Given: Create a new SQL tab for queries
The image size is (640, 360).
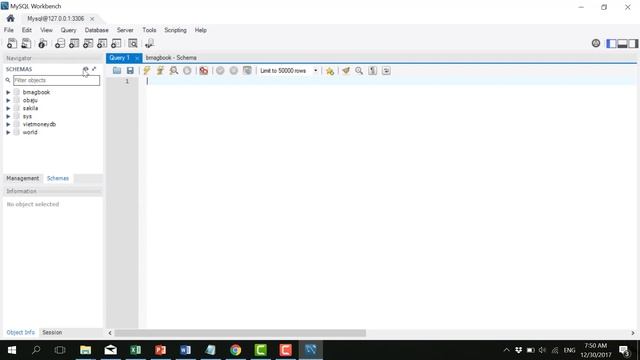Looking at the screenshot, I should (12, 43).
